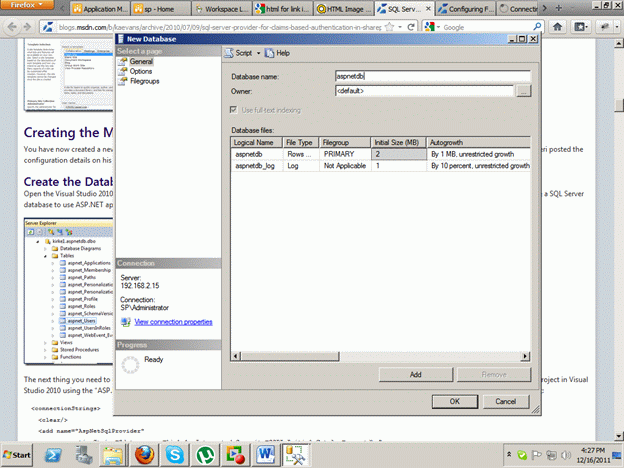This screenshot has height=468, width=624.
Task: Click the Cancel button
Action: coord(506,402)
